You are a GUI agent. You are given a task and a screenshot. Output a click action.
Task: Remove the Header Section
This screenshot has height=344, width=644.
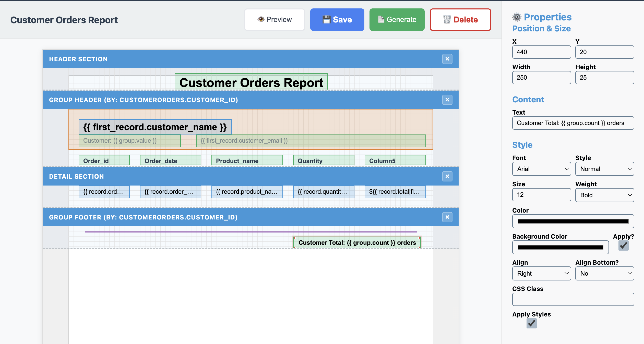point(447,59)
